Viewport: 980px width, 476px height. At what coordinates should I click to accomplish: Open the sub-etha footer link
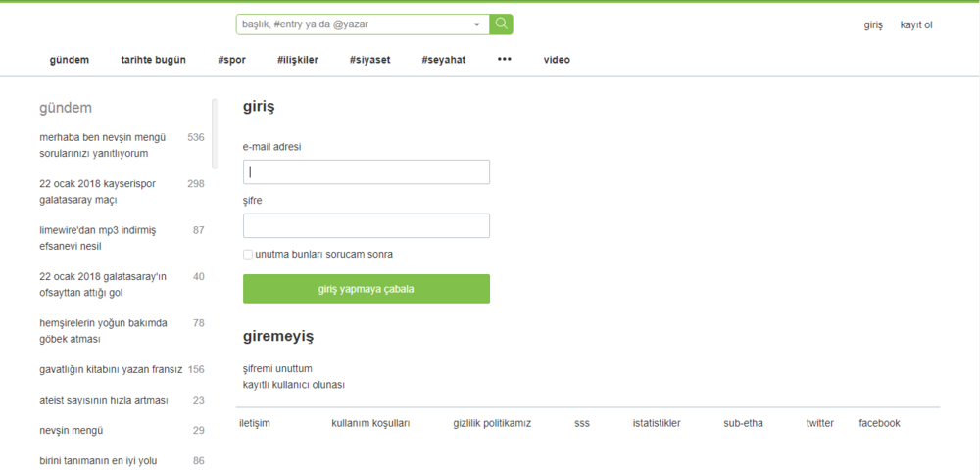pos(743,423)
